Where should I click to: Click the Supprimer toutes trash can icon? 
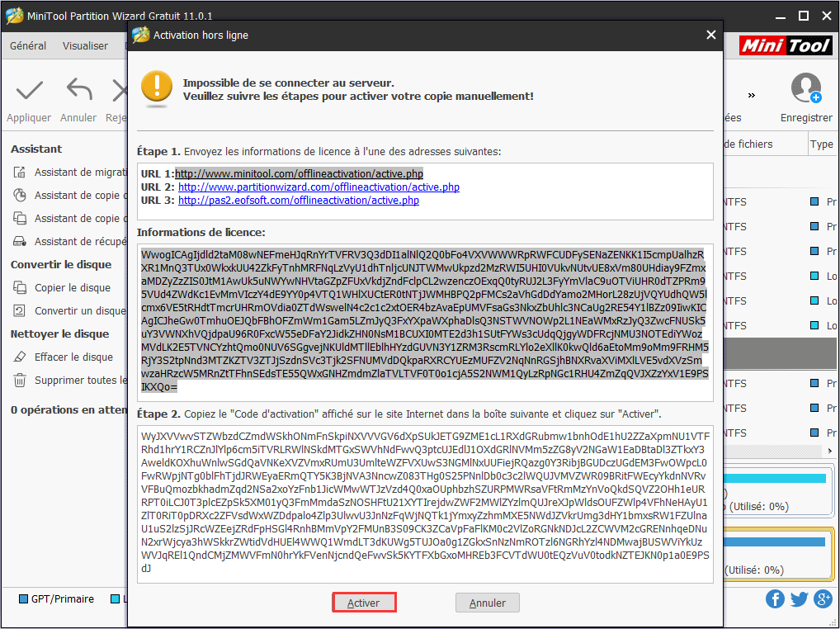point(19,379)
